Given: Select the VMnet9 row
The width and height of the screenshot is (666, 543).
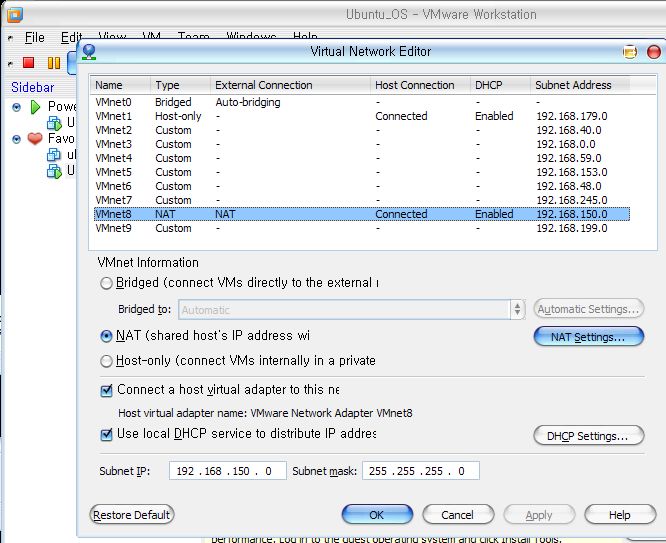Looking at the screenshot, I should pos(361,229).
